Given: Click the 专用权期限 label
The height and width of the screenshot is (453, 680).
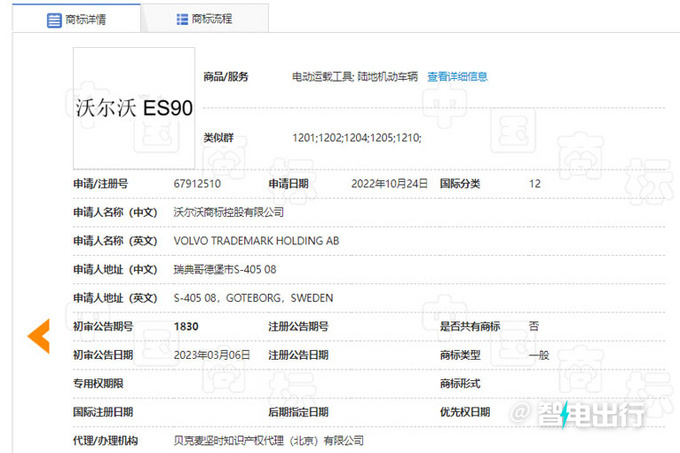Looking at the screenshot, I should 98,384.
